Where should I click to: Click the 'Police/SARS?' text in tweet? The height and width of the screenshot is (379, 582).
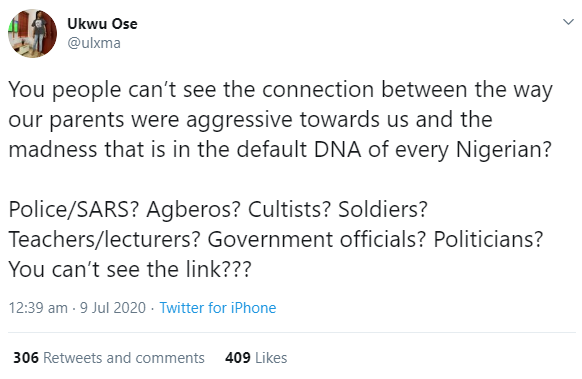click(x=73, y=209)
